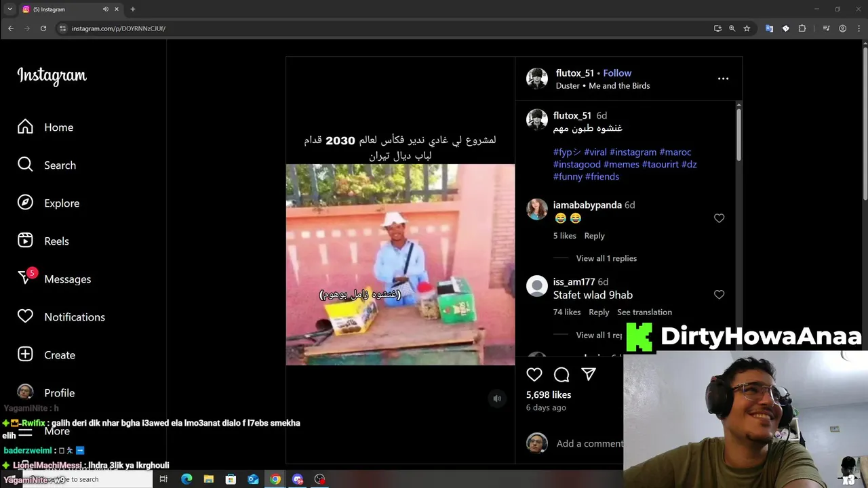This screenshot has width=868, height=488.
Task: Like iamababypanda's comment
Action: tap(719, 218)
